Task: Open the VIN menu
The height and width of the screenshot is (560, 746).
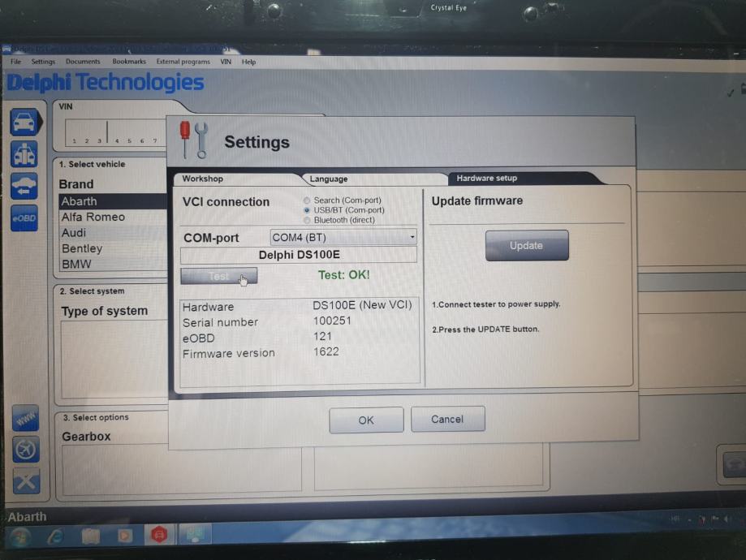Action: tap(226, 62)
